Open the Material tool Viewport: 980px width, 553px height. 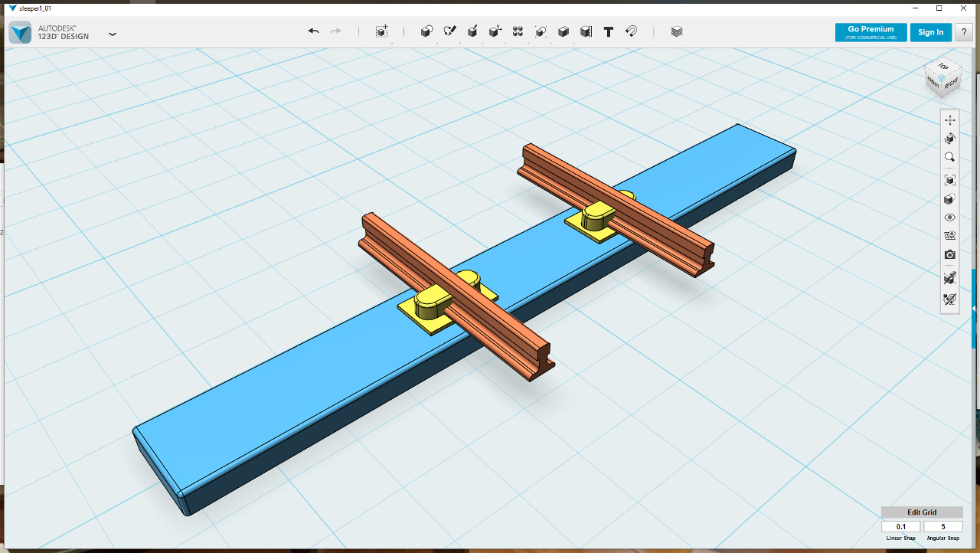point(677,31)
